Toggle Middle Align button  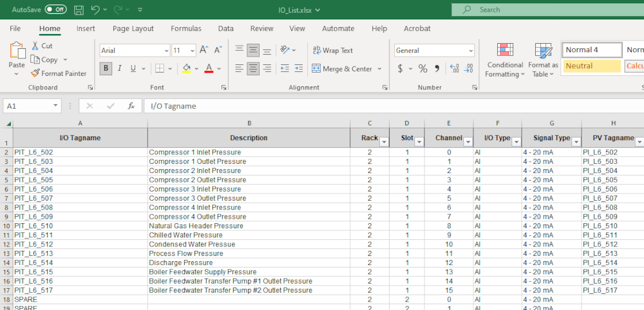click(x=253, y=50)
